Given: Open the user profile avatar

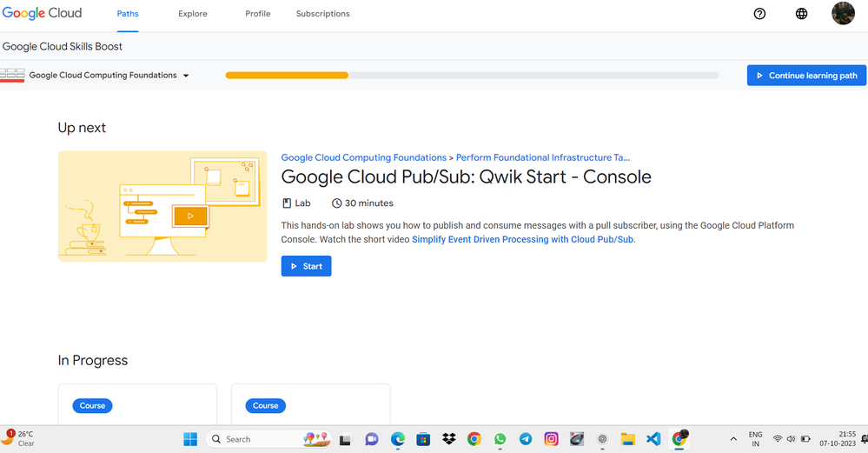Looking at the screenshot, I should [x=843, y=13].
